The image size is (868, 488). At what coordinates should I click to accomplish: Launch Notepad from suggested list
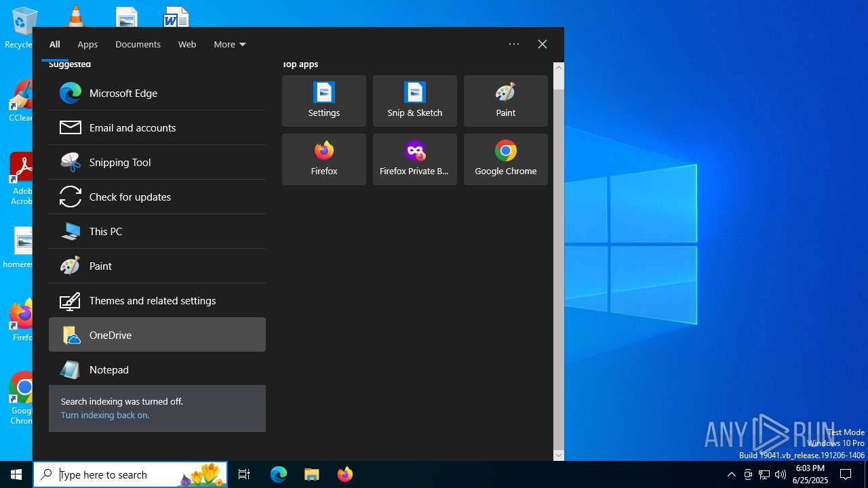pos(157,369)
